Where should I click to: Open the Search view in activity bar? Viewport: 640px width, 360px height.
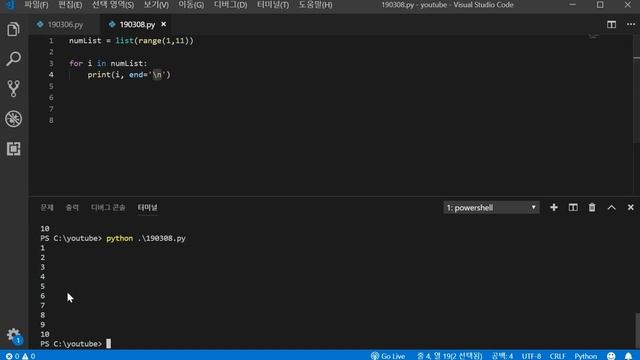(13, 59)
